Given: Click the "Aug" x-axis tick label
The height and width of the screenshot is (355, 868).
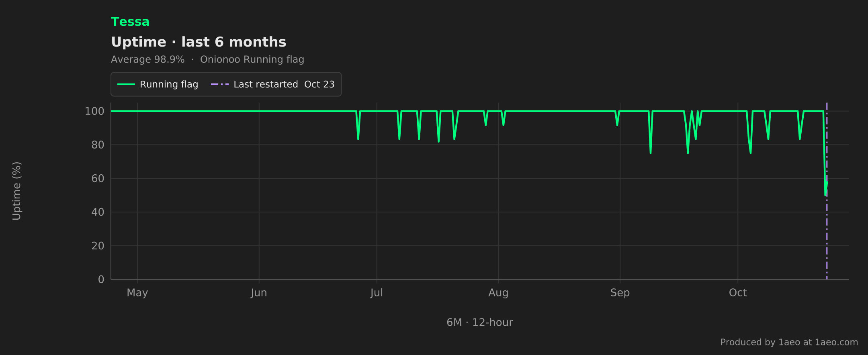Looking at the screenshot, I should click(x=498, y=293).
